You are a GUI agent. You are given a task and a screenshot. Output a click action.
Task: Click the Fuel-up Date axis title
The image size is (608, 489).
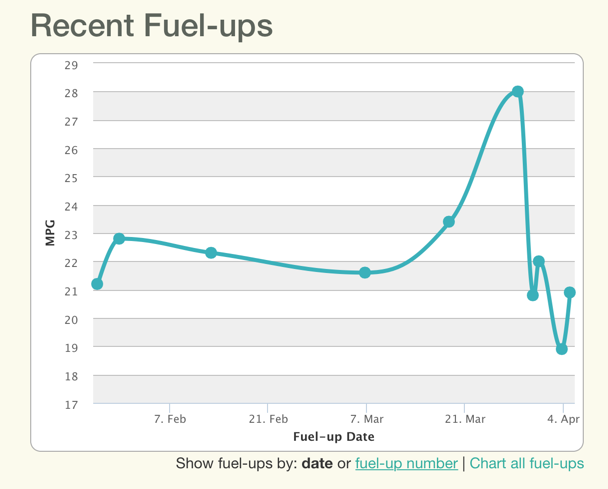(x=334, y=437)
